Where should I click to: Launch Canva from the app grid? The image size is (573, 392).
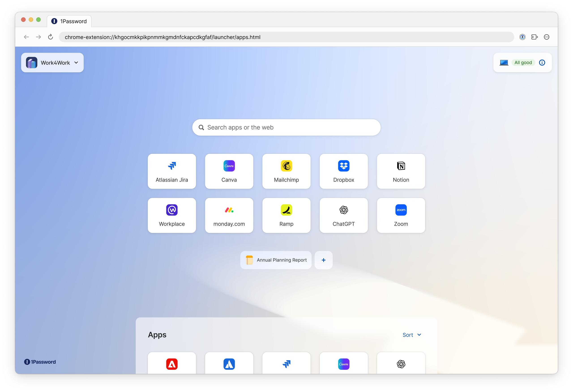pos(229,171)
